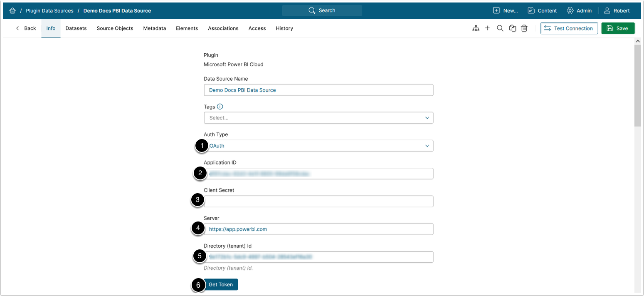Click the Test Connection button
The image size is (644, 296).
[x=569, y=28]
